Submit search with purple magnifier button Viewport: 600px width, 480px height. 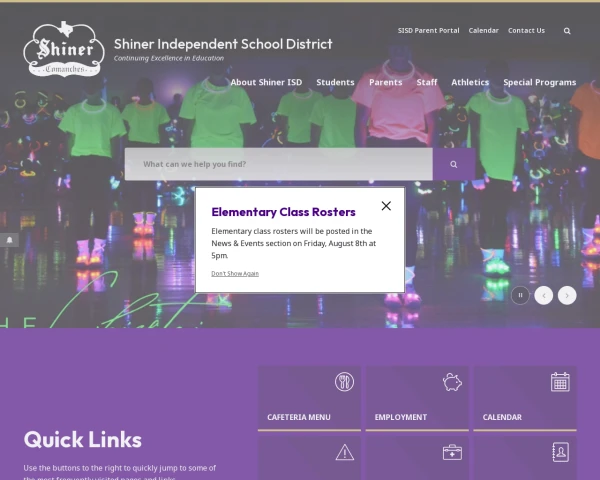tap(454, 164)
